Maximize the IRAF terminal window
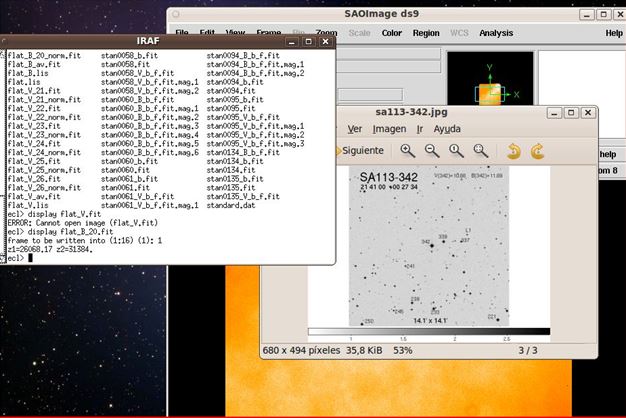The height and width of the screenshot is (418, 626). coord(308,41)
